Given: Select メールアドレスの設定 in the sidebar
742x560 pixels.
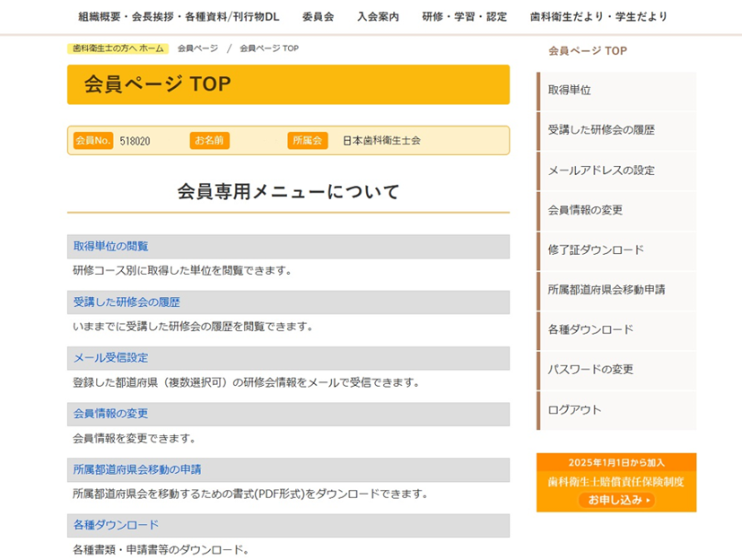Looking at the screenshot, I should (x=616, y=171).
